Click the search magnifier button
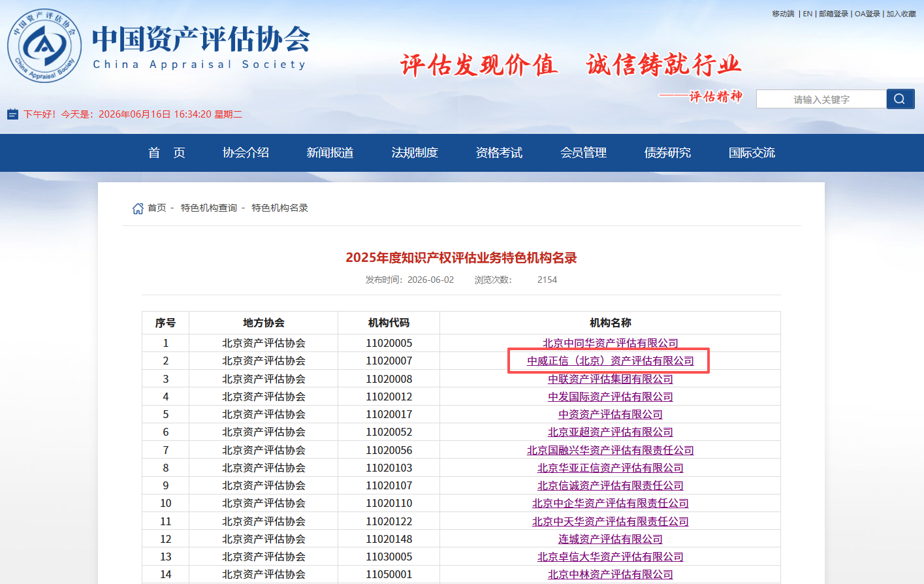924x584 pixels. [x=900, y=99]
